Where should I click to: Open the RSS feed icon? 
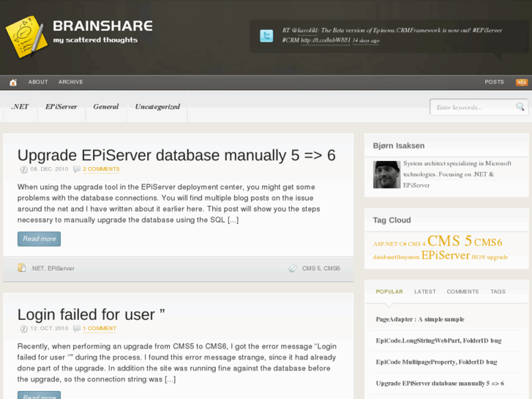[x=522, y=82]
